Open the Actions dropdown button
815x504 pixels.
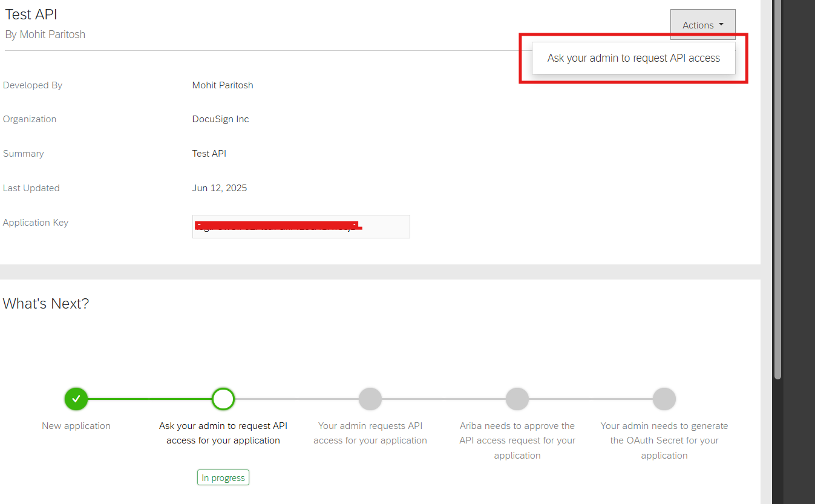tap(702, 25)
